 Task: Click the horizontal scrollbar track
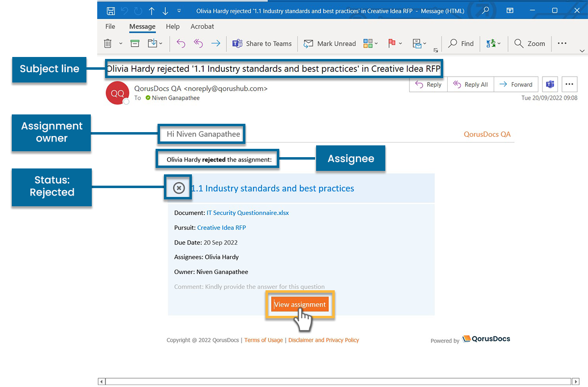(x=339, y=382)
